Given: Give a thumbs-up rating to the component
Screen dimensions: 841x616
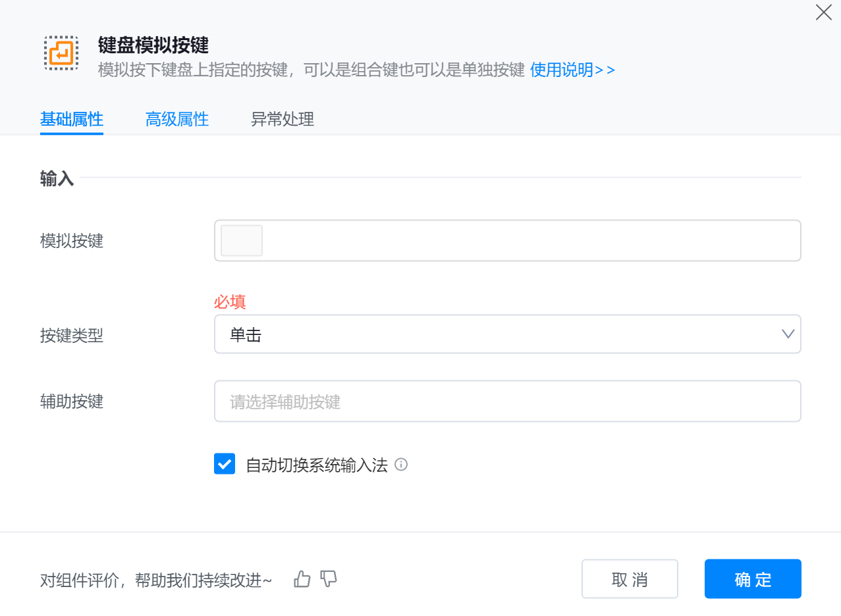Looking at the screenshot, I should click(x=302, y=579).
